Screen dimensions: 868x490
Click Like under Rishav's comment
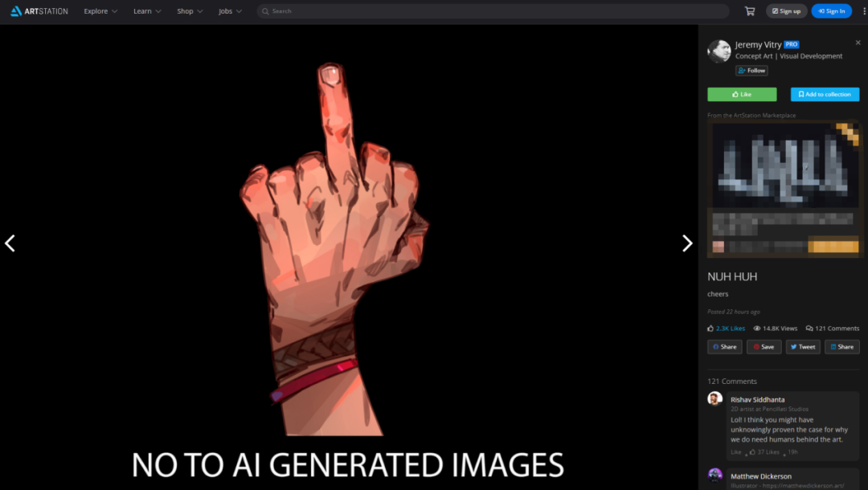(x=735, y=451)
